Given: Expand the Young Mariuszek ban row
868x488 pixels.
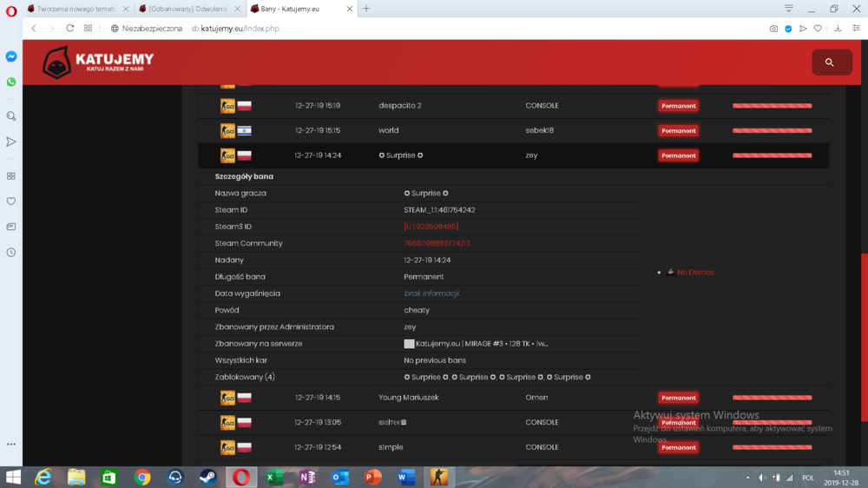Looking at the screenshot, I should click(x=513, y=397).
